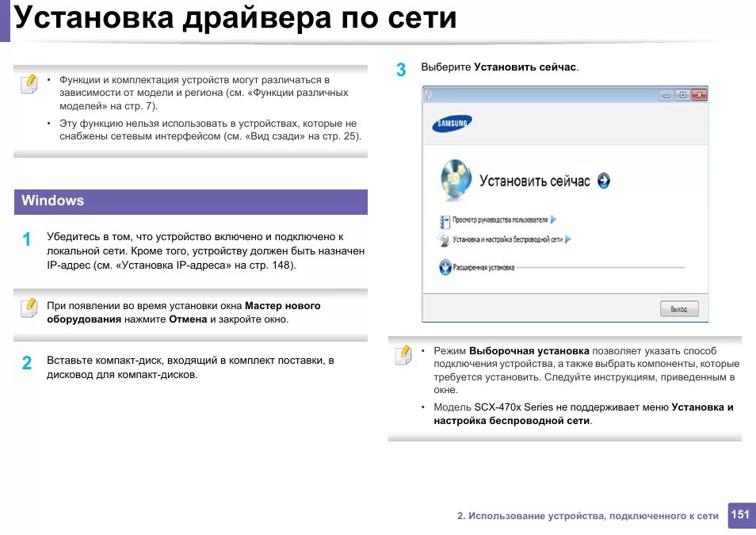The width and height of the screenshot is (756, 535).
Task: Click bold word Отмена in the note
Action: (188, 319)
